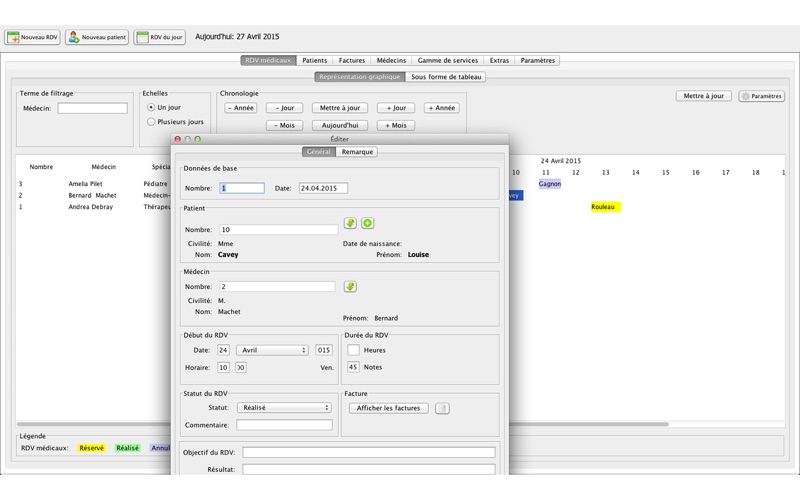Select the Un jour radio button
800x500 pixels.
[151, 107]
